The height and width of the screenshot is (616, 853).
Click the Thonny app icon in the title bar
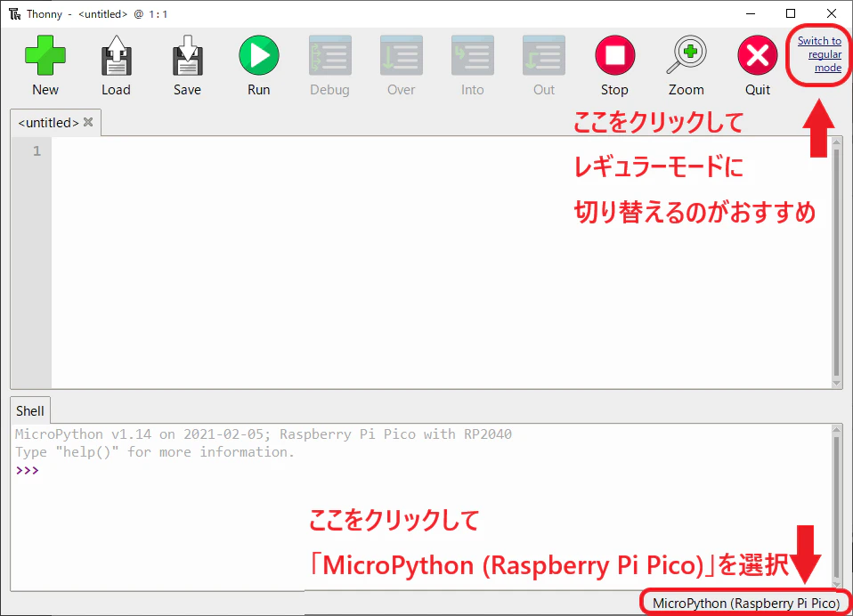14,14
